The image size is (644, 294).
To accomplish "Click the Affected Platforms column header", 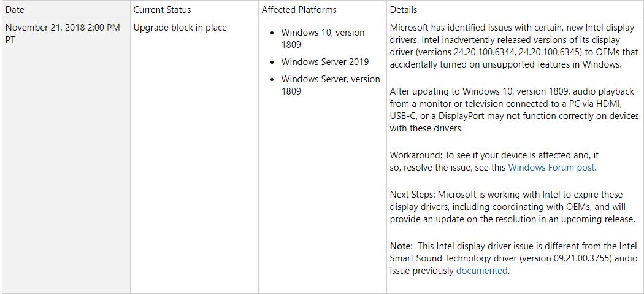I will click(x=299, y=9).
